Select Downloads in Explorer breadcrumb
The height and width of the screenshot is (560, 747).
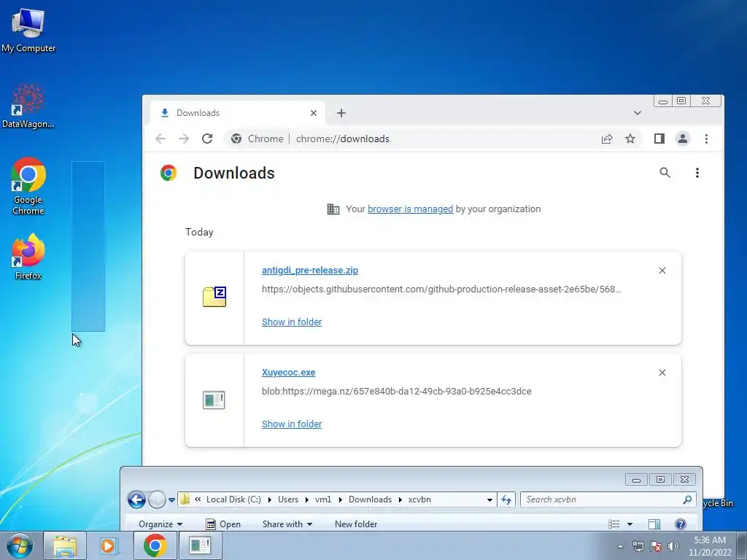point(370,499)
